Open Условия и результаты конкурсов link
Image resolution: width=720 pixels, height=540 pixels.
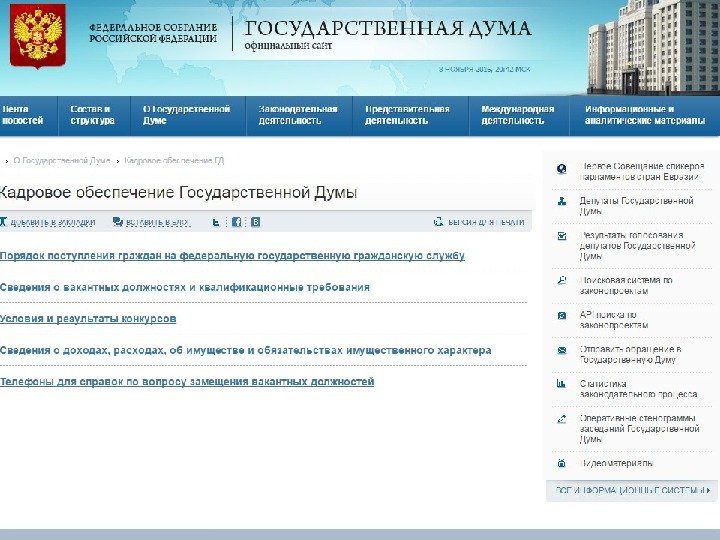point(88,319)
